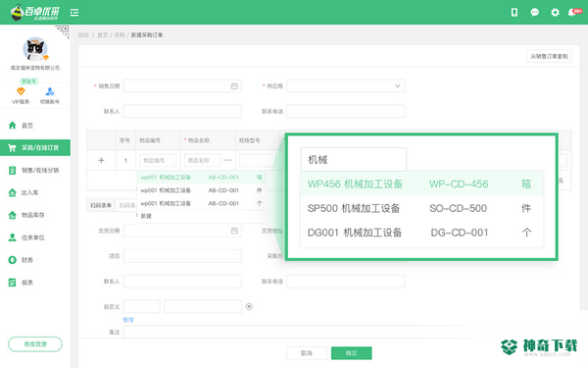The image size is (588, 368).
Task: Select wp001 机械加工设备 option with unit 个
Action: click(202, 203)
